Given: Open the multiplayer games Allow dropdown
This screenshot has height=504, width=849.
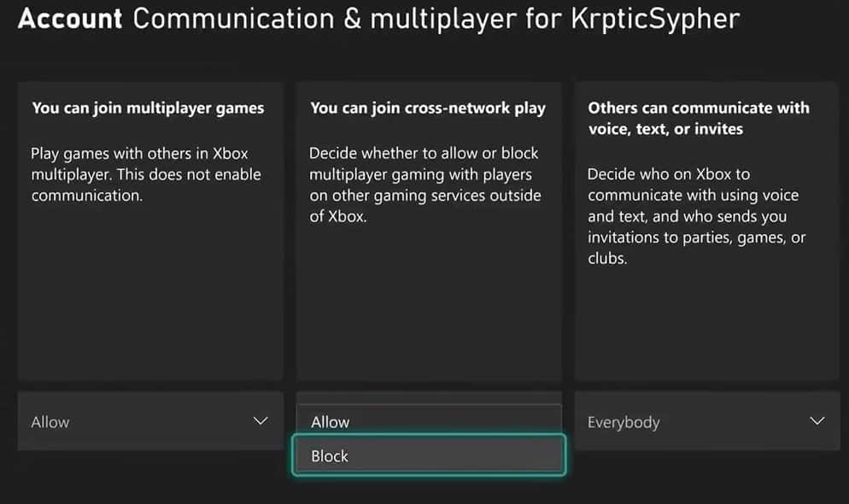Looking at the screenshot, I should tap(149, 421).
